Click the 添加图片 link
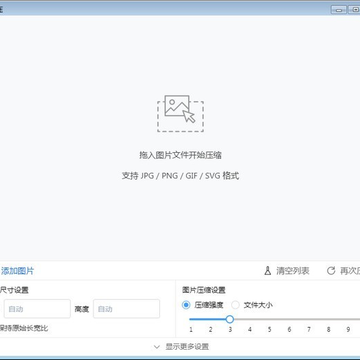Screen dimensions: 360x360 [x=17, y=271]
